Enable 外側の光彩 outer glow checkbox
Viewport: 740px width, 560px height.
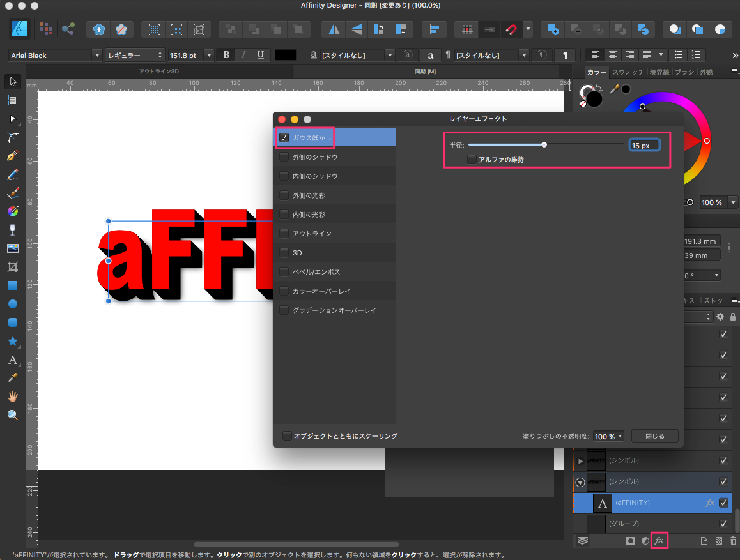pyautogui.click(x=284, y=195)
